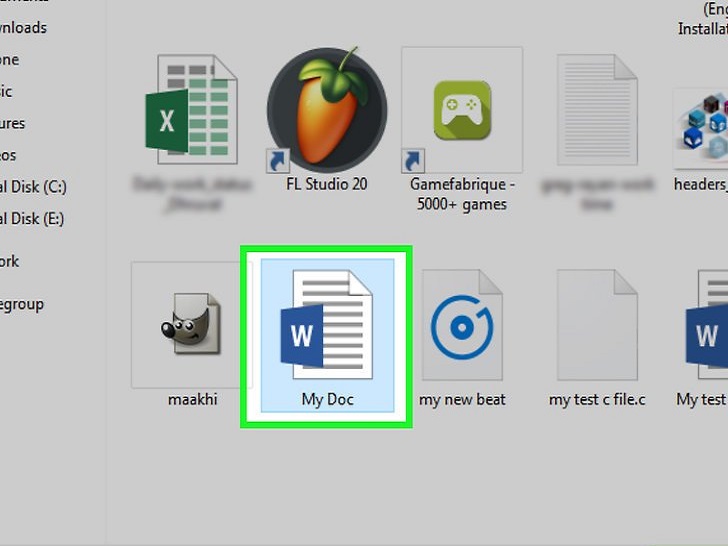Click the my new beat name label

click(x=462, y=400)
